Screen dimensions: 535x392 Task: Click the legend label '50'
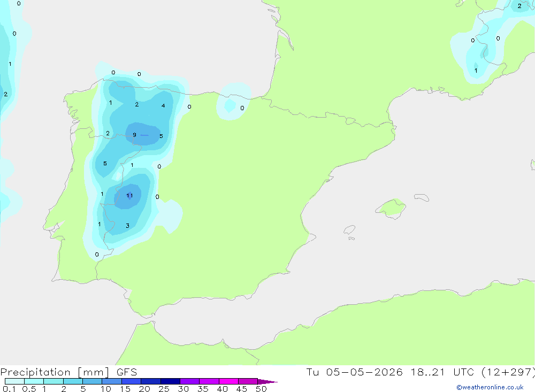(x=261, y=389)
